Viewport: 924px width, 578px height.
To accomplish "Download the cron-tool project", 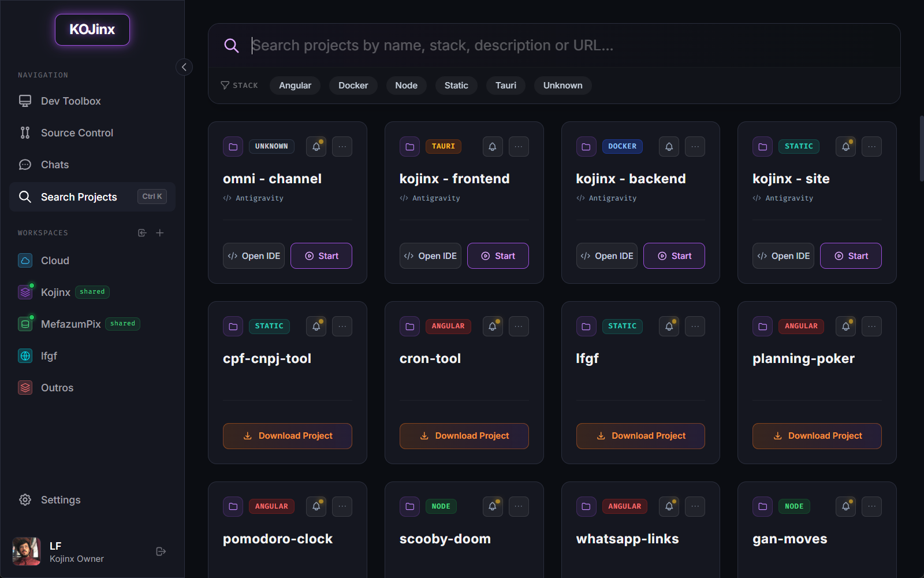I will click(464, 436).
